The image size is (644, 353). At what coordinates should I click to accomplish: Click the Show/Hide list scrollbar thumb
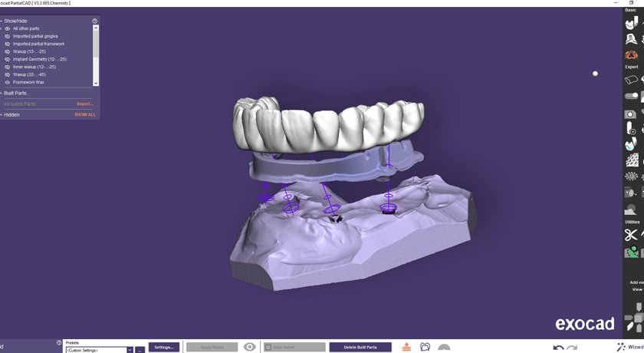tap(96, 44)
